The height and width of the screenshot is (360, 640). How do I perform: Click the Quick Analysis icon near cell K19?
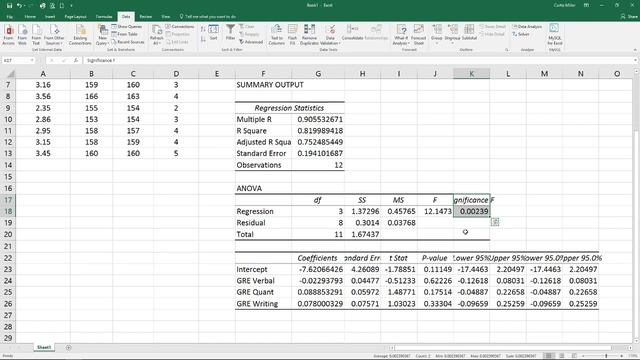495,222
